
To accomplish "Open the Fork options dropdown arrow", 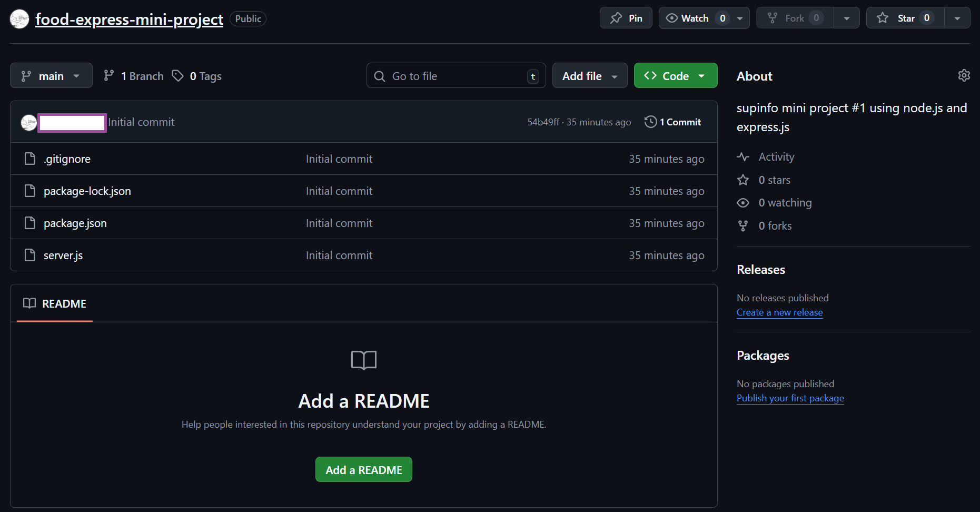I will [847, 18].
